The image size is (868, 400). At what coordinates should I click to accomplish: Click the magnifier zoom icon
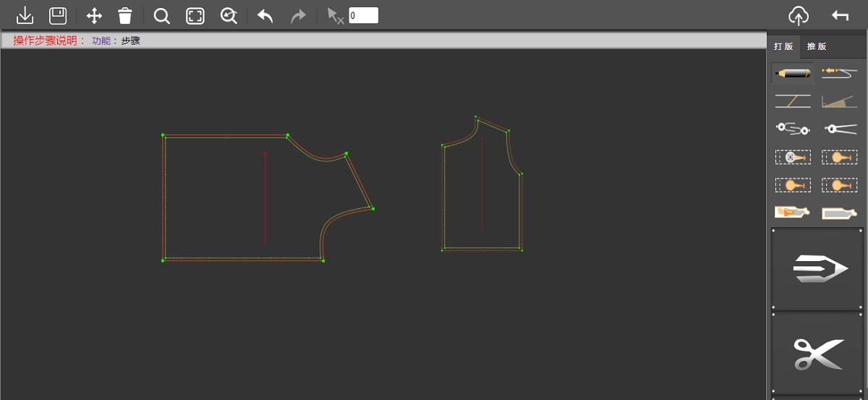click(x=162, y=16)
